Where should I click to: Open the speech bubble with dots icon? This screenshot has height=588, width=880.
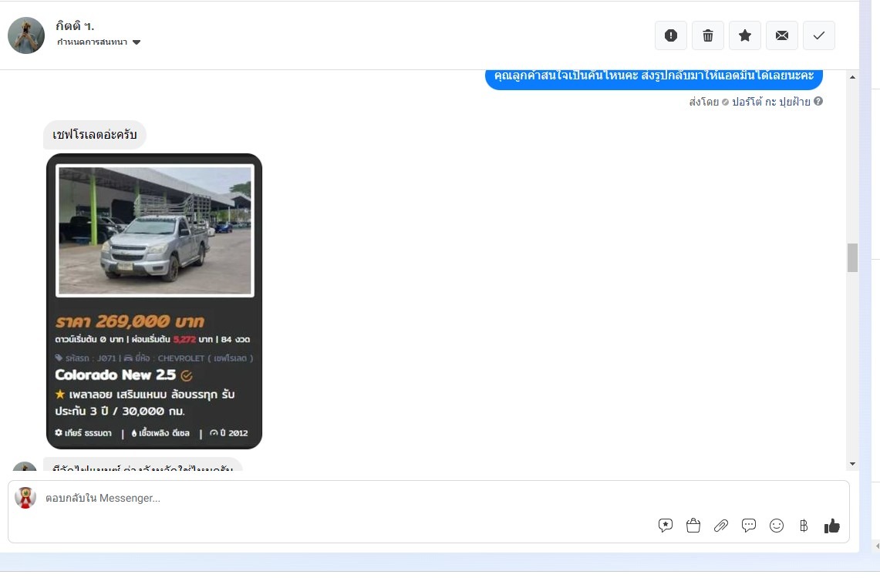tap(749, 526)
